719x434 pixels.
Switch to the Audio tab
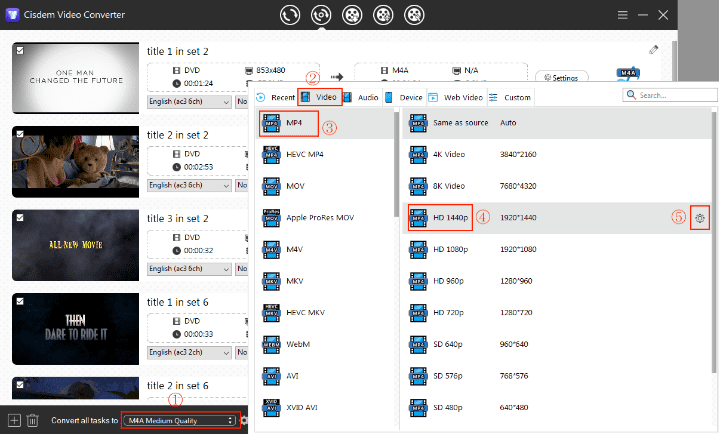coord(362,97)
